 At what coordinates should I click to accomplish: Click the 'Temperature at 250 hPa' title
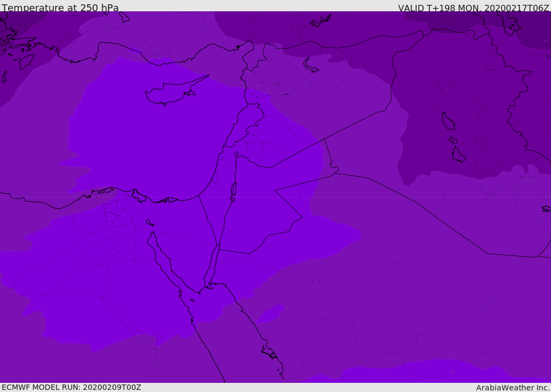(x=60, y=8)
